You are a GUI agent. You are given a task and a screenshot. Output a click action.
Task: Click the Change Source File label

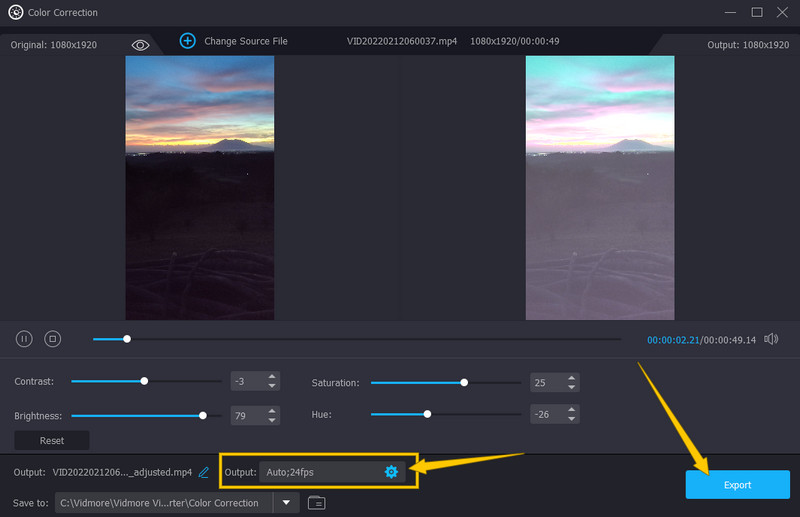[x=246, y=41]
